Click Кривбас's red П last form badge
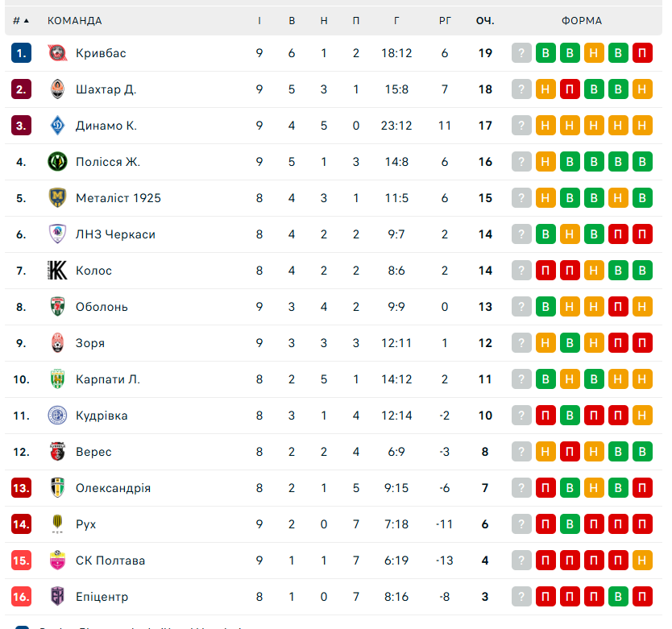This screenshot has height=629, width=672. pyautogui.click(x=642, y=53)
